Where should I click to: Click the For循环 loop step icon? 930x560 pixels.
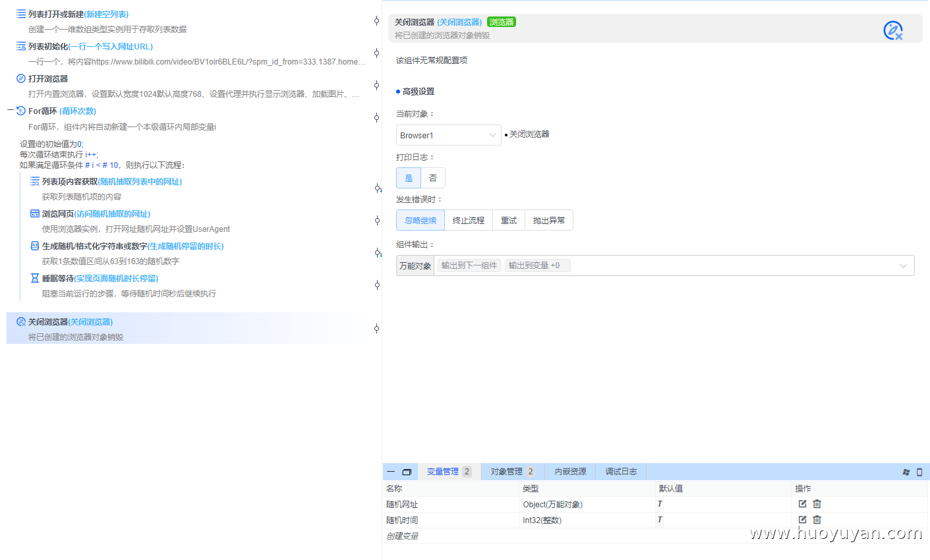(x=21, y=111)
